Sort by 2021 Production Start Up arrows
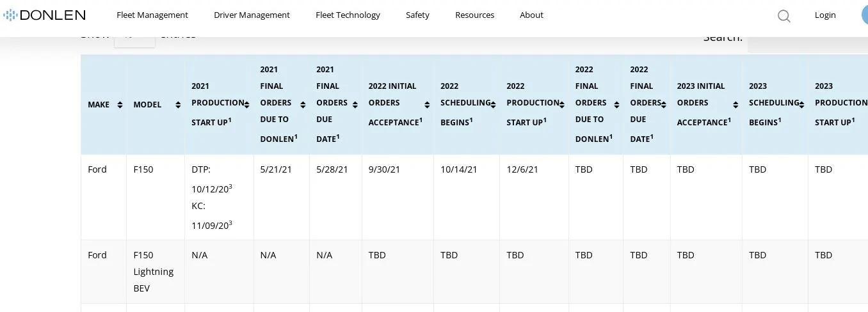The width and height of the screenshot is (868, 312). pos(246,105)
